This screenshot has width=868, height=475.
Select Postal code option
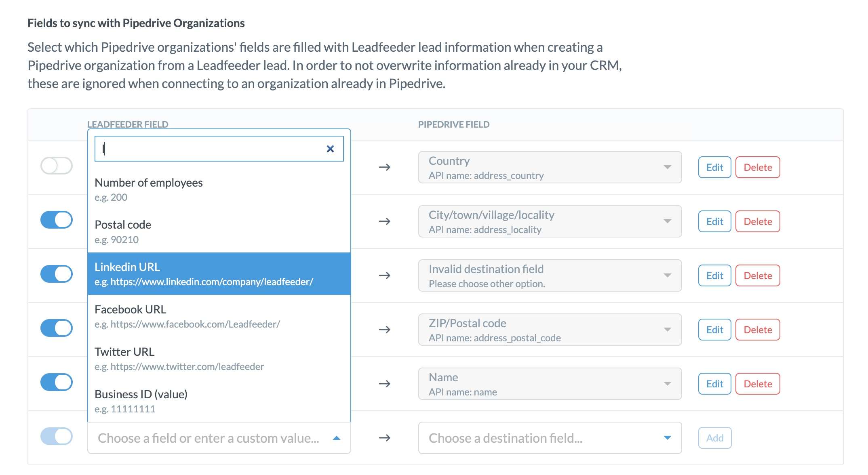(x=219, y=231)
